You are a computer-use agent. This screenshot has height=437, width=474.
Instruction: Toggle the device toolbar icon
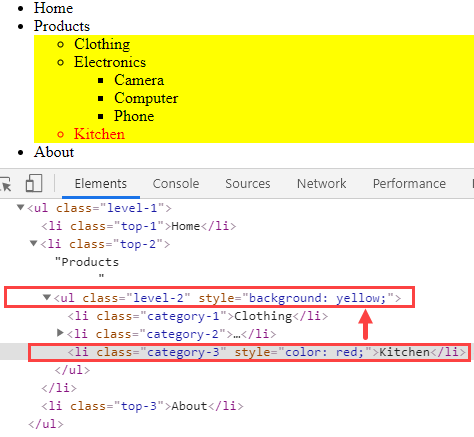coord(34,183)
